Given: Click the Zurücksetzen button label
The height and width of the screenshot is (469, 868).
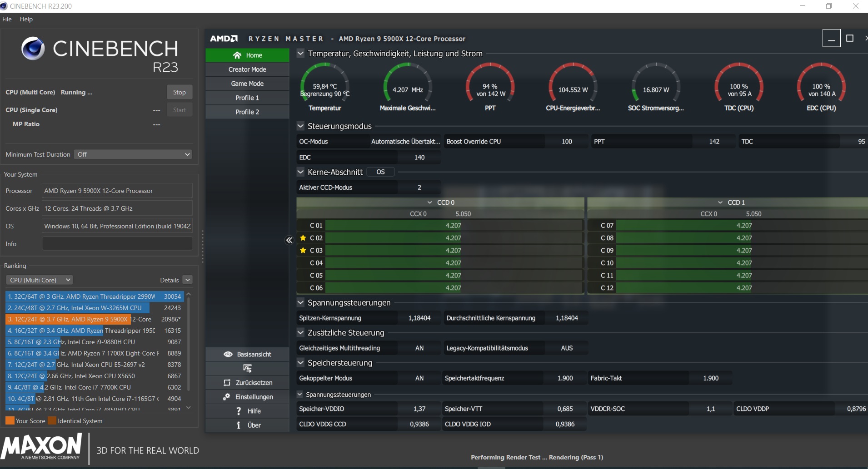Looking at the screenshot, I should point(254,383).
